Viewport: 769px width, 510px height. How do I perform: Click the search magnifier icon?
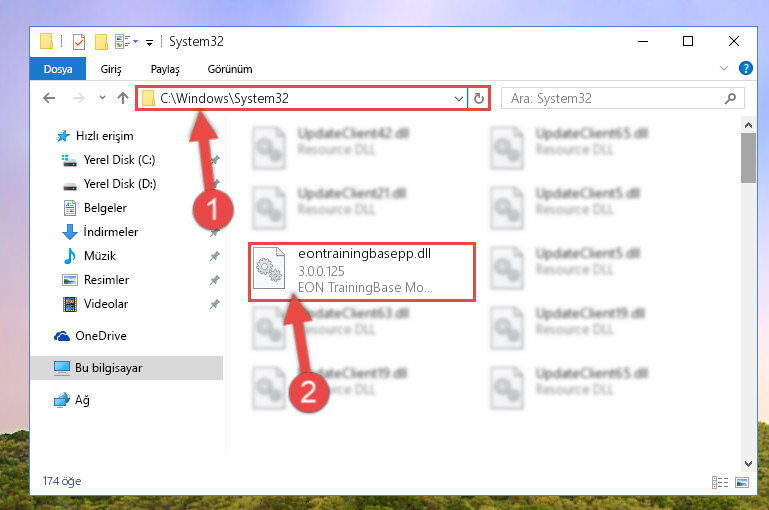click(730, 99)
